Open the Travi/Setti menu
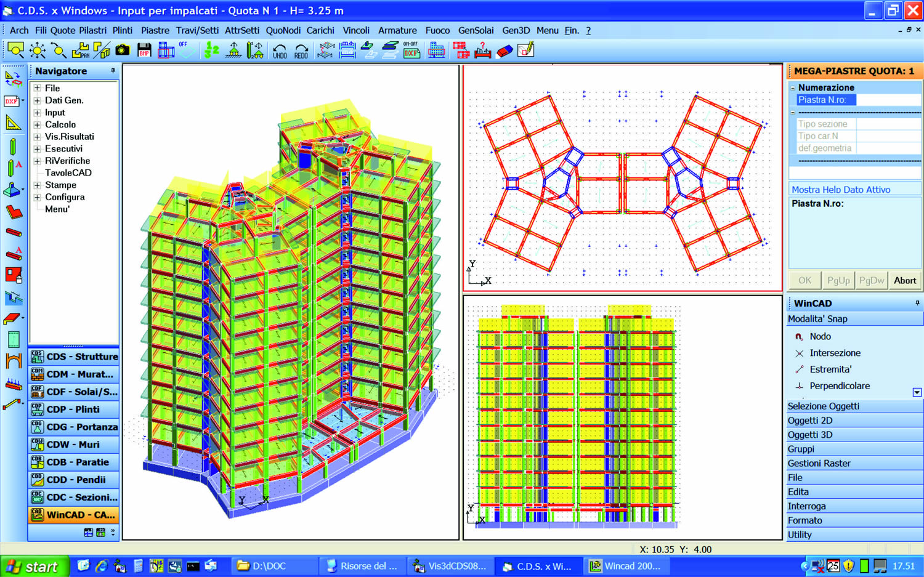The height and width of the screenshot is (577, 924). tap(197, 30)
